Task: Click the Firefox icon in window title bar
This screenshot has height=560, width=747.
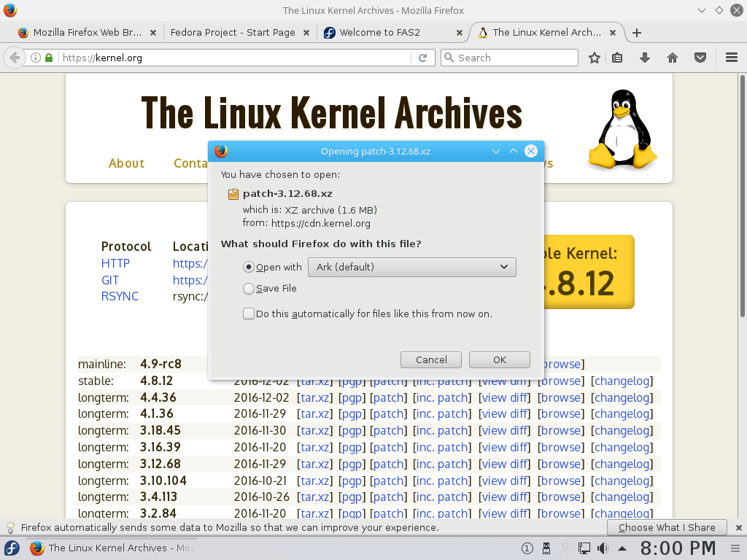Action: [x=10, y=10]
